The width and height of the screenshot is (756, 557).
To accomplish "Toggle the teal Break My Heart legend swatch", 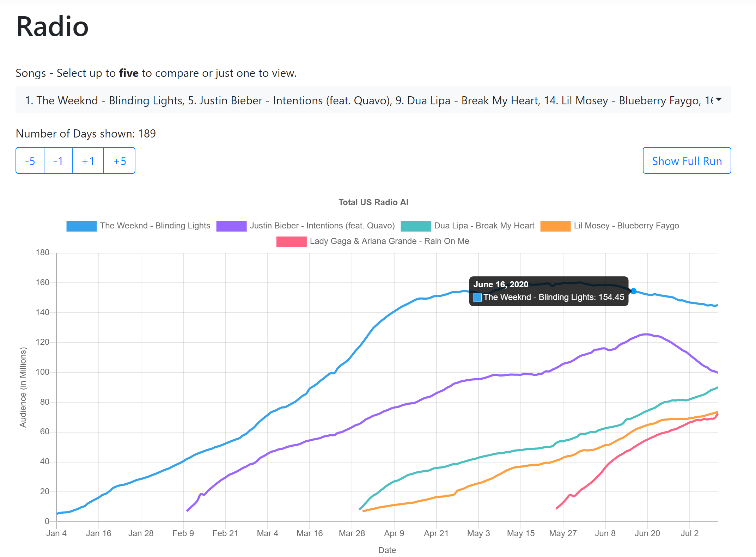I will [416, 226].
